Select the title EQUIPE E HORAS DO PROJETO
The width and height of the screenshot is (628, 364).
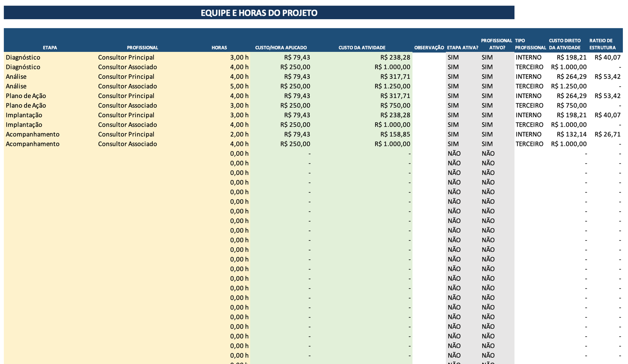click(259, 13)
